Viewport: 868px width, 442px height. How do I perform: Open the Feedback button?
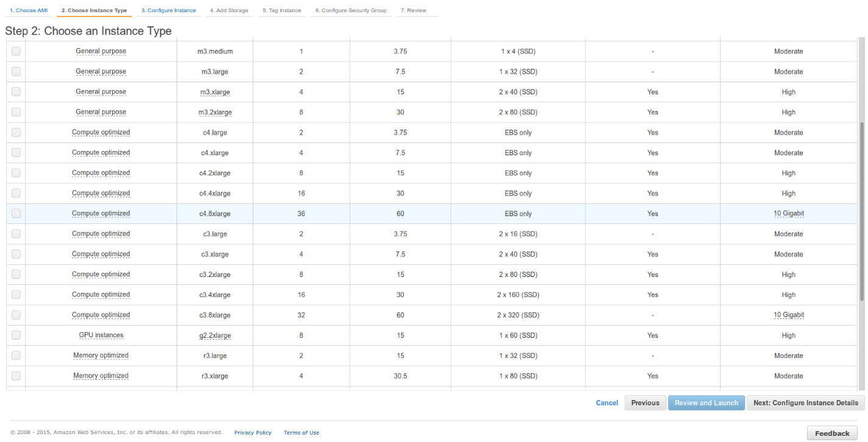point(832,433)
